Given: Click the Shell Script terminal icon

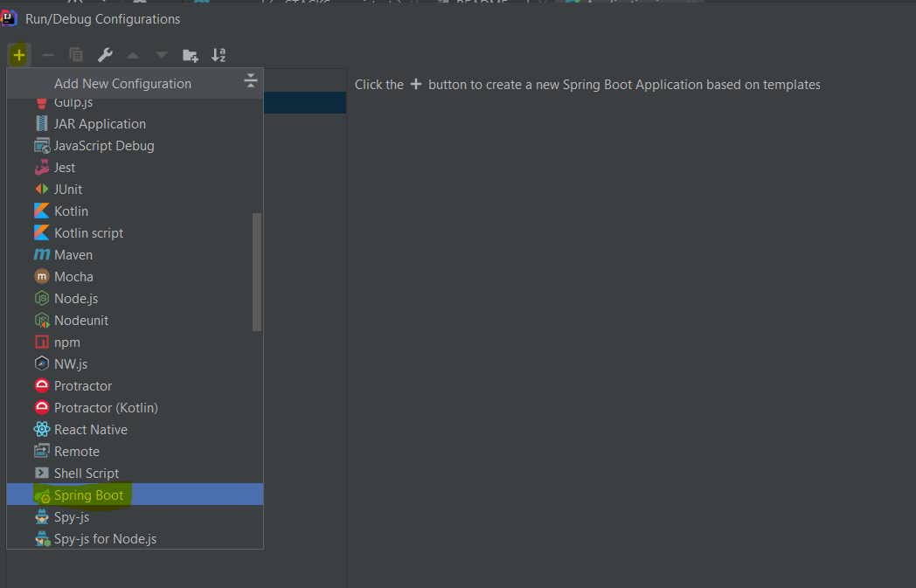Looking at the screenshot, I should [41, 473].
